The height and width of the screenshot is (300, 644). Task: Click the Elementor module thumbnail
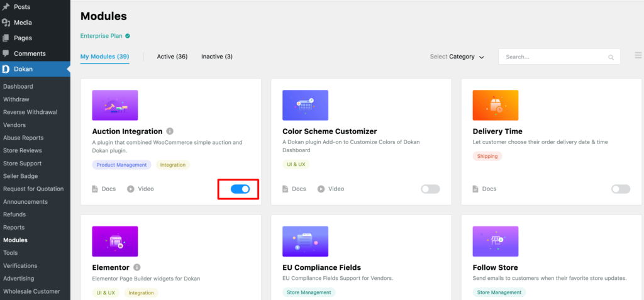[x=115, y=242]
